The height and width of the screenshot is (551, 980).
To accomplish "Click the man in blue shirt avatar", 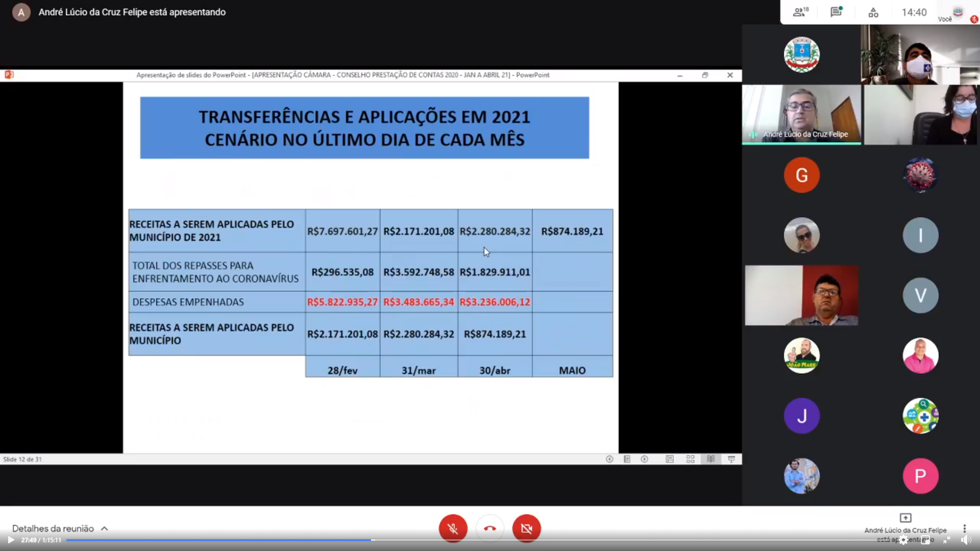I will pyautogui.click(x=801, y=476).
